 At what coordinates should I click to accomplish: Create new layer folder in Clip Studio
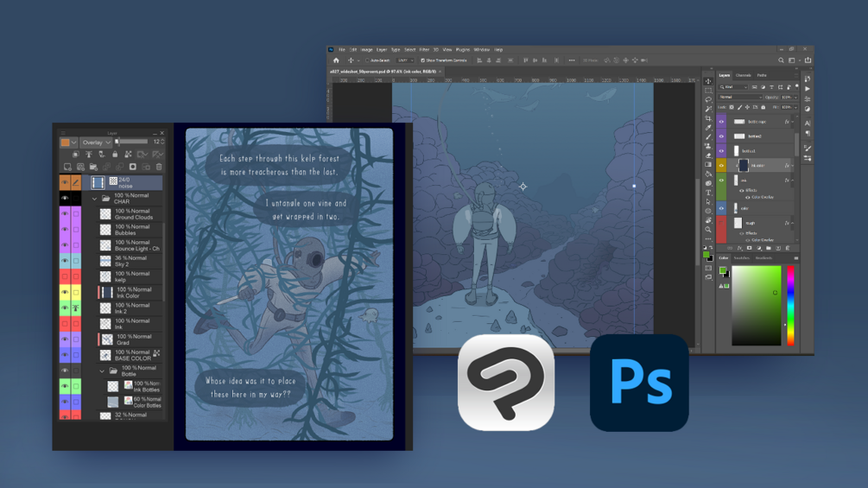click(93, 167)
